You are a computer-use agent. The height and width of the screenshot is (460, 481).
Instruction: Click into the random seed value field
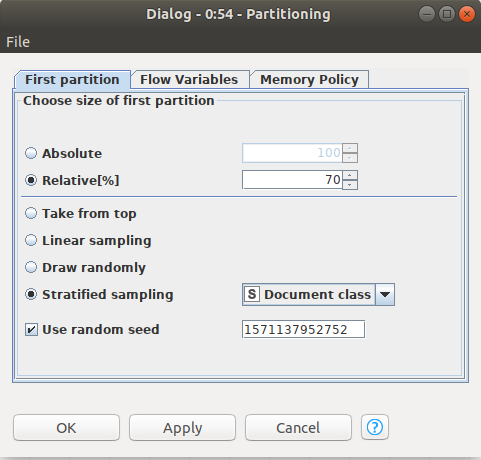pyautogui.click(x=303, y=329)
